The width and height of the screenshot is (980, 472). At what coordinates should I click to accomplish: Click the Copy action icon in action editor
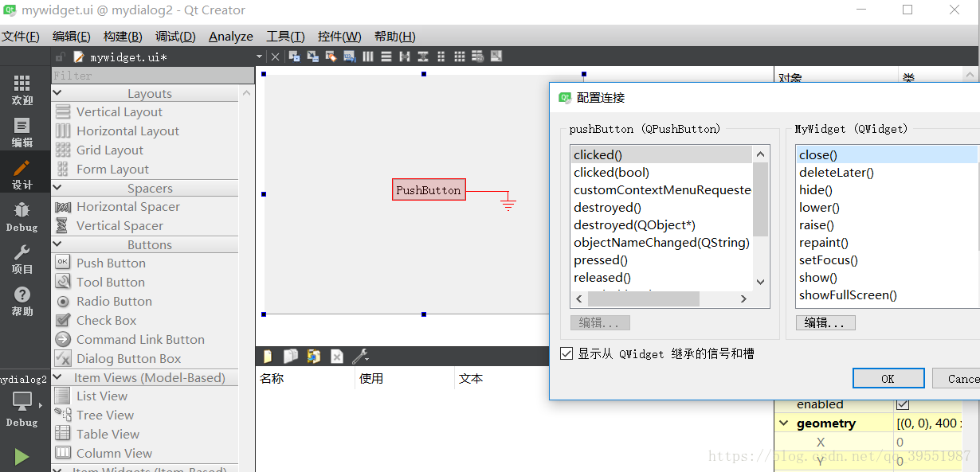coord(291,356)
